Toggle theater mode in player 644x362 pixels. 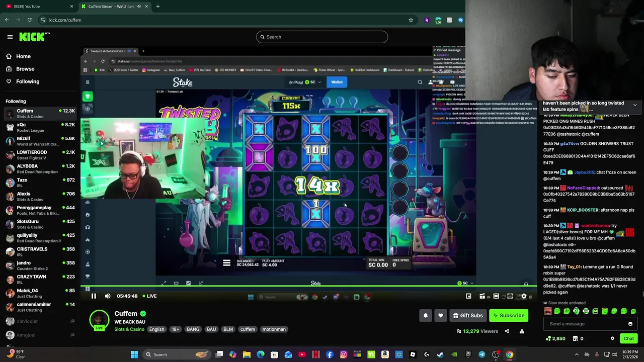pyautogui.click(x=496, y=296)
